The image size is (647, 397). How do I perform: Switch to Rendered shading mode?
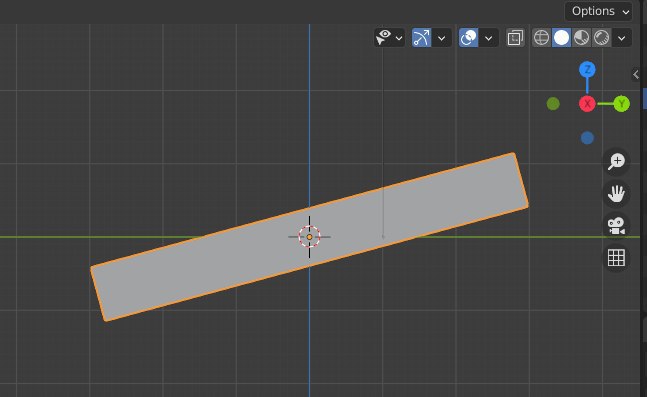click(602, 38)
